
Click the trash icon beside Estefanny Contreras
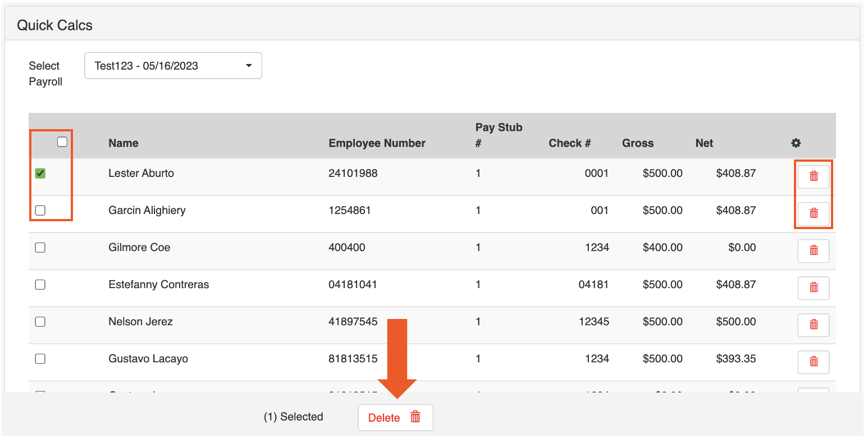814,288
